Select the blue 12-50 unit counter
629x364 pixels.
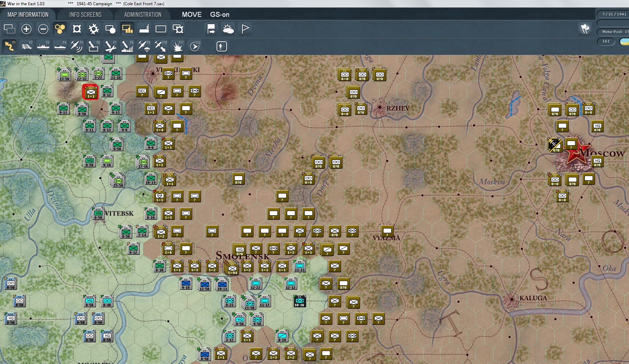point(204,285)
